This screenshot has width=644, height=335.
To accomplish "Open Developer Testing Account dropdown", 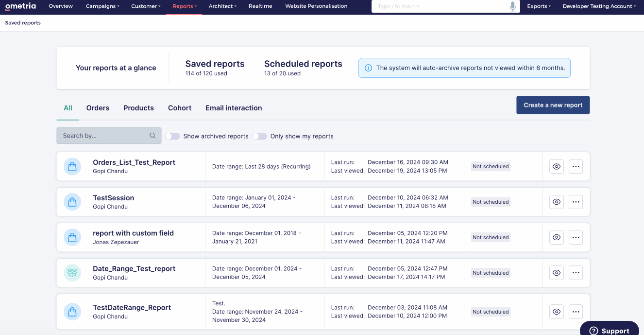I will [599, 6].
